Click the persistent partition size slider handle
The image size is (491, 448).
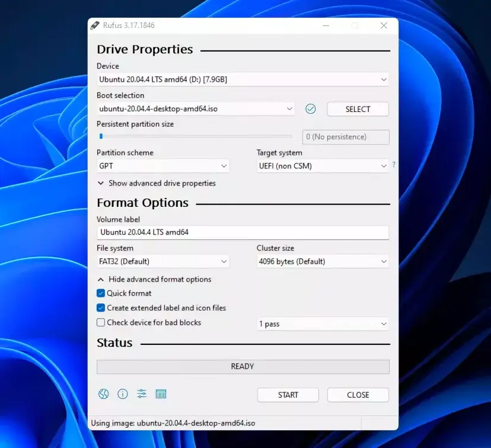tap(101, 136)
